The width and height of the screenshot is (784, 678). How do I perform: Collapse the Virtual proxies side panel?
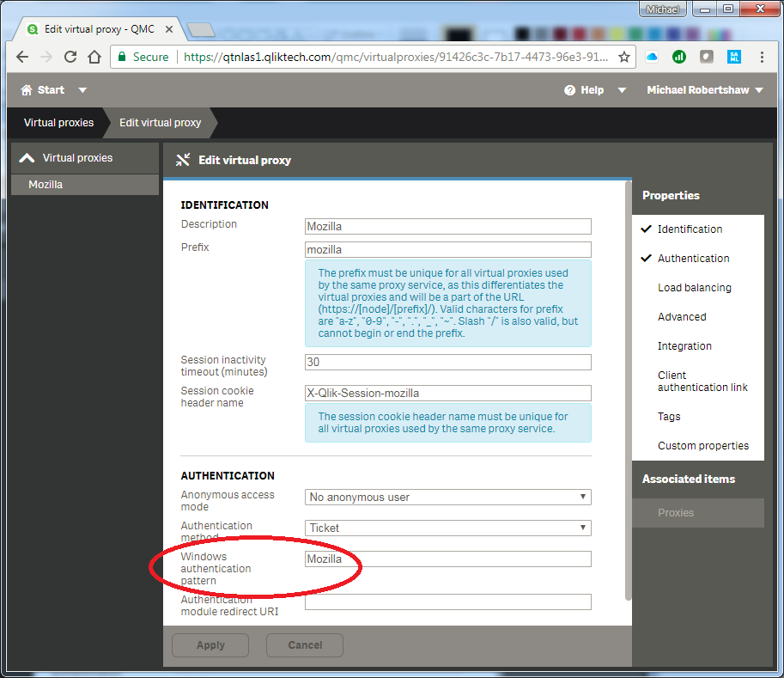click(27, 158)
